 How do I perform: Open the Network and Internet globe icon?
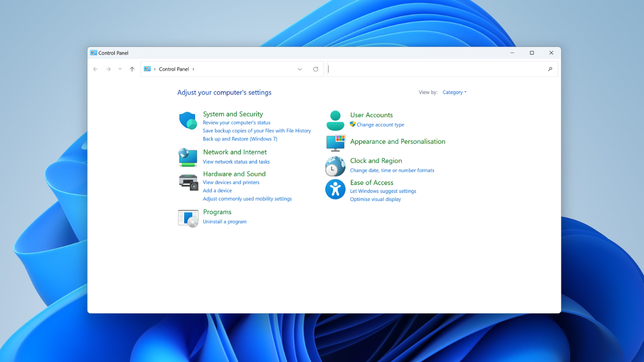pyautogui.click(x=188, y=157)
